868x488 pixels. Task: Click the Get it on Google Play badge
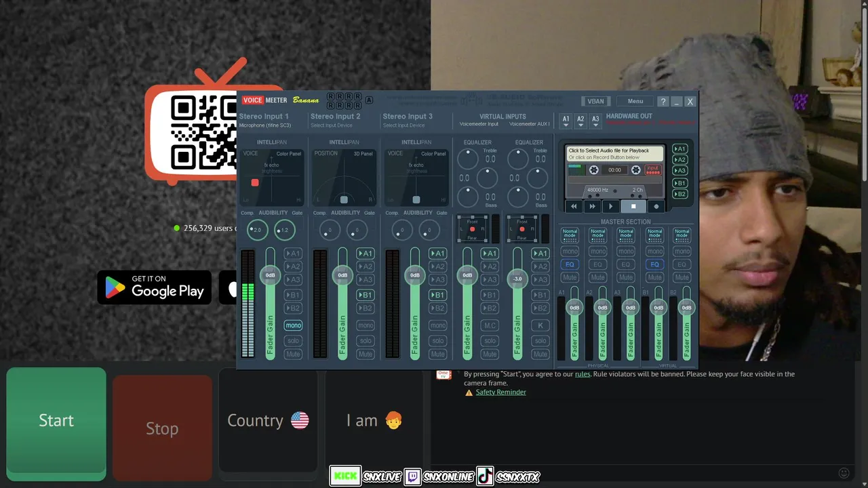click(x=155, y=287)
